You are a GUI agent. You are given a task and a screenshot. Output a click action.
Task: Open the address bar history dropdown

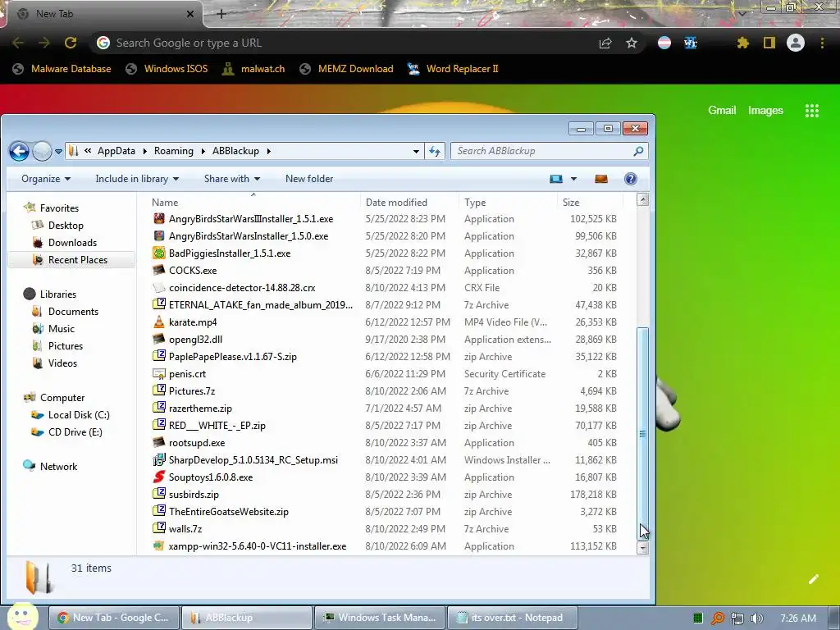tap(416, 152)
